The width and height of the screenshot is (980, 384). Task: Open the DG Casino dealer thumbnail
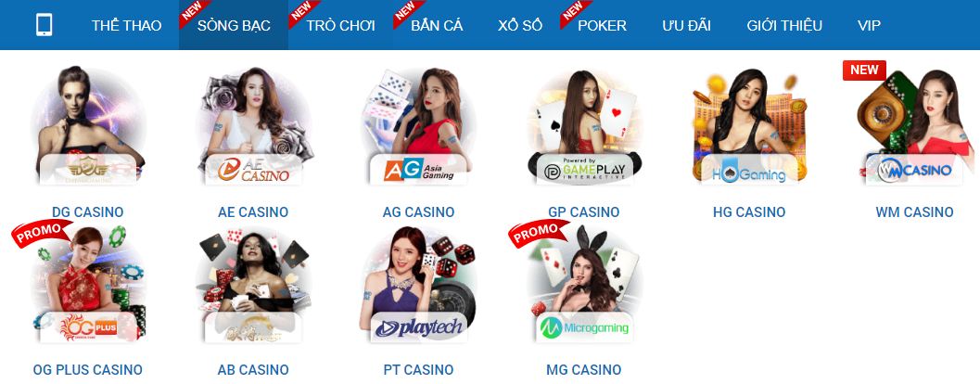tap(87, 125)
